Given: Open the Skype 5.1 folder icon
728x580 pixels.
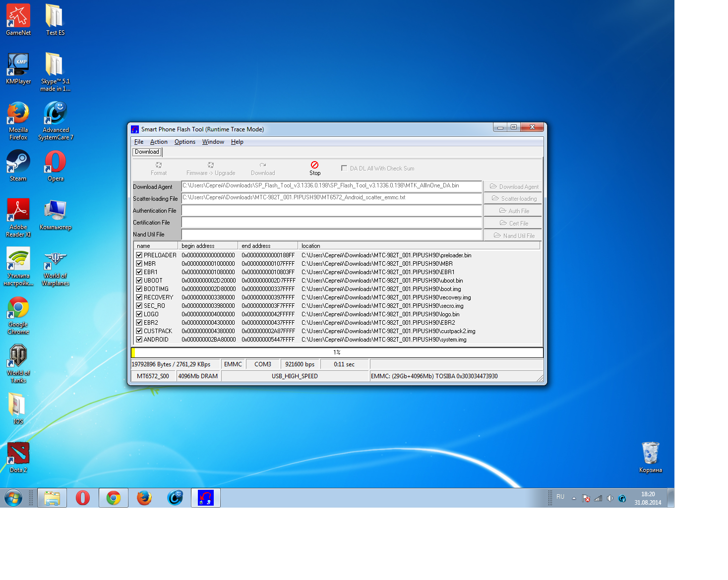Looking at the screenshot, I should 55,72.
